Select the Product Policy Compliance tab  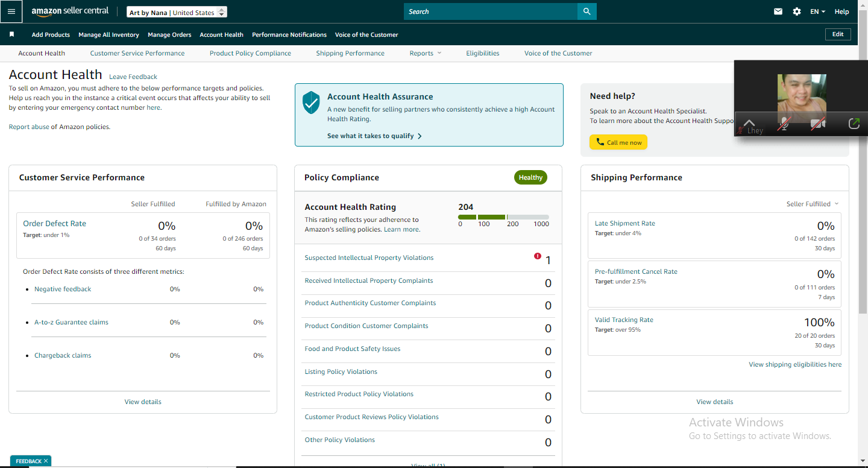click(250, 53)
